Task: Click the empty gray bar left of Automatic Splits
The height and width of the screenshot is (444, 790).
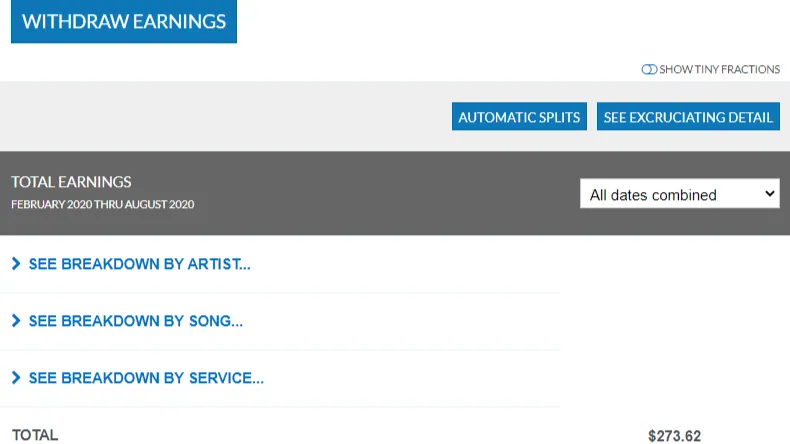Action: point(220,117)
